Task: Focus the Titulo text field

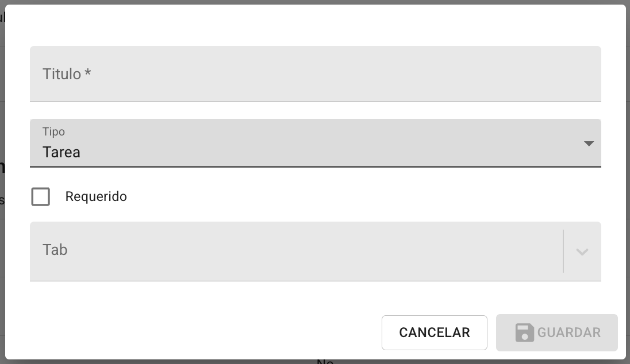Action: 315,74
